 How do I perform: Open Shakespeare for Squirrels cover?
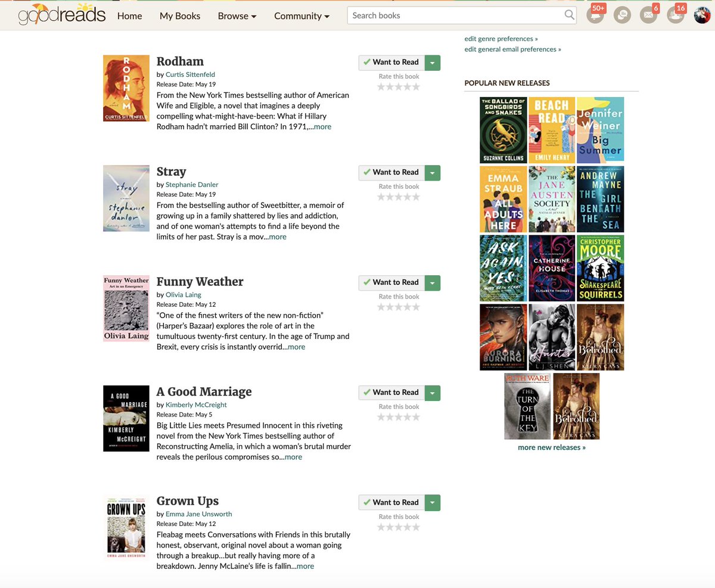coord(601,268)
